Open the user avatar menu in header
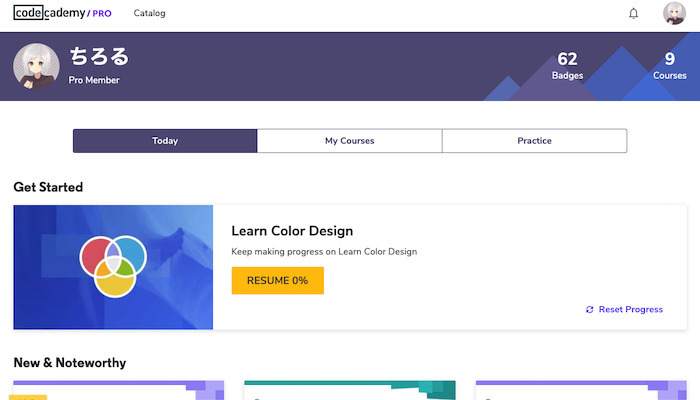 (674, 13)
